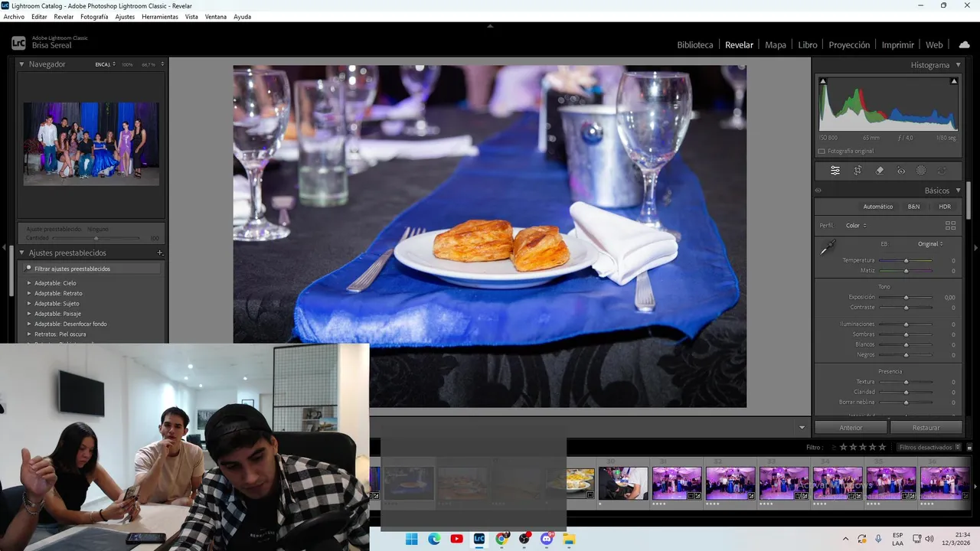Switch to the Proyección module

click(849, 45)
